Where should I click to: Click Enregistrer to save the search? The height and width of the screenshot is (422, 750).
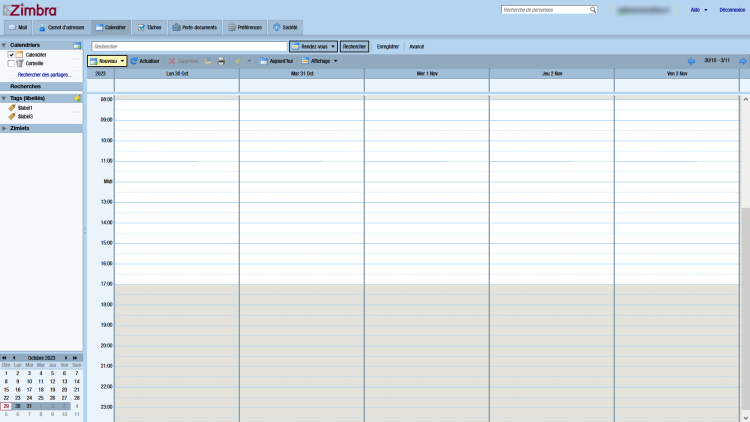click(387, 46)
